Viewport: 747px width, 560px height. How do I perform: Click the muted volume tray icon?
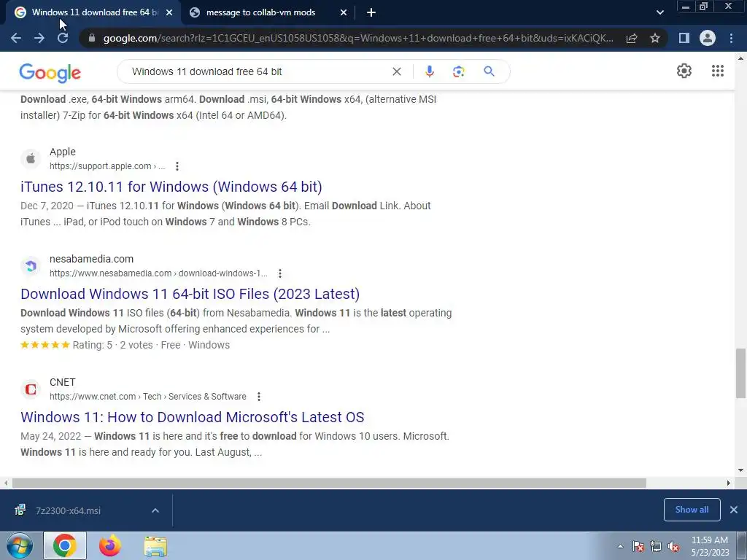673,547
